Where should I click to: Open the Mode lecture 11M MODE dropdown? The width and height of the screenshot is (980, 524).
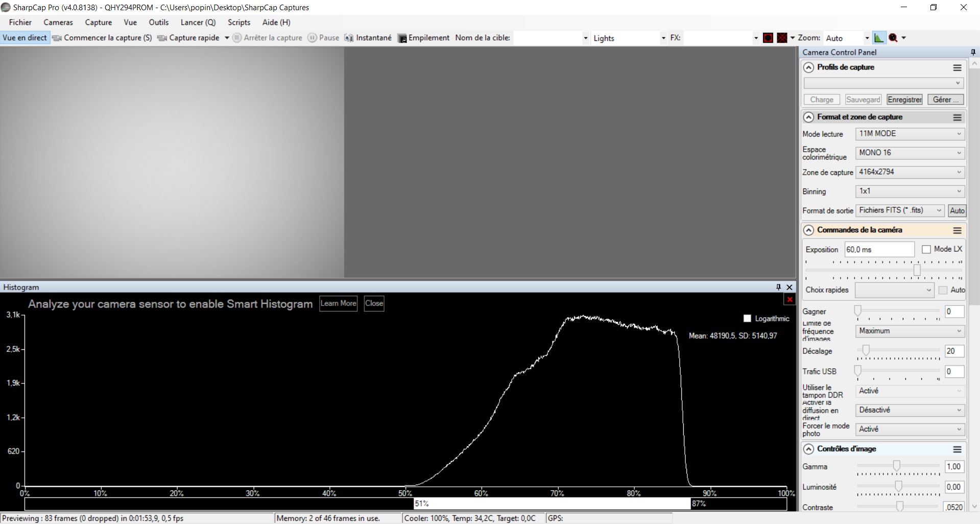pos(910,134)
